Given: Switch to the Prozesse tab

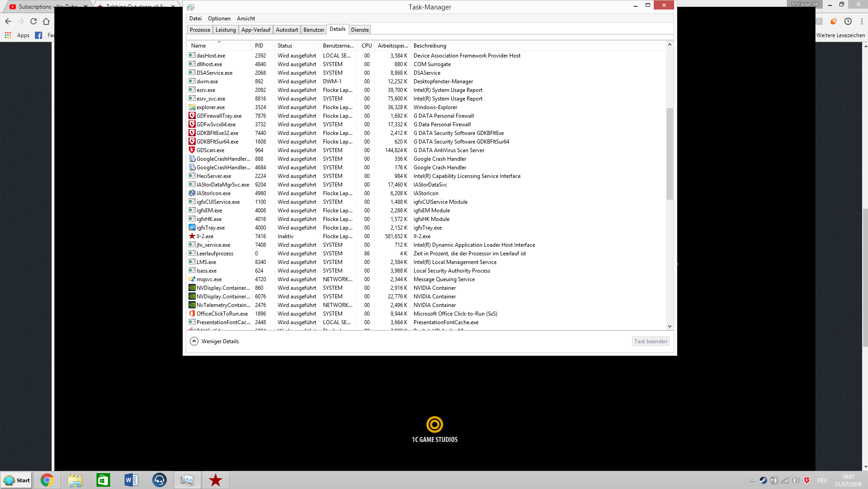Looking at the screenshot, I should pos(200,30).
